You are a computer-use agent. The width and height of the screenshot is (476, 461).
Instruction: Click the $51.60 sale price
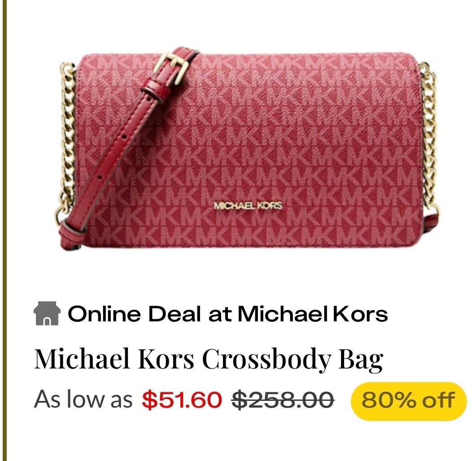click(182, 400)
